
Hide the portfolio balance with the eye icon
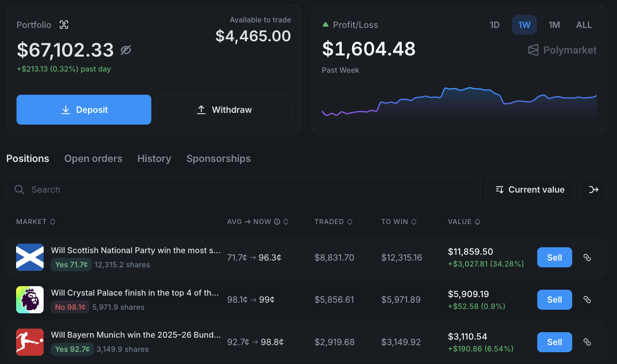[x=126, y=50]
